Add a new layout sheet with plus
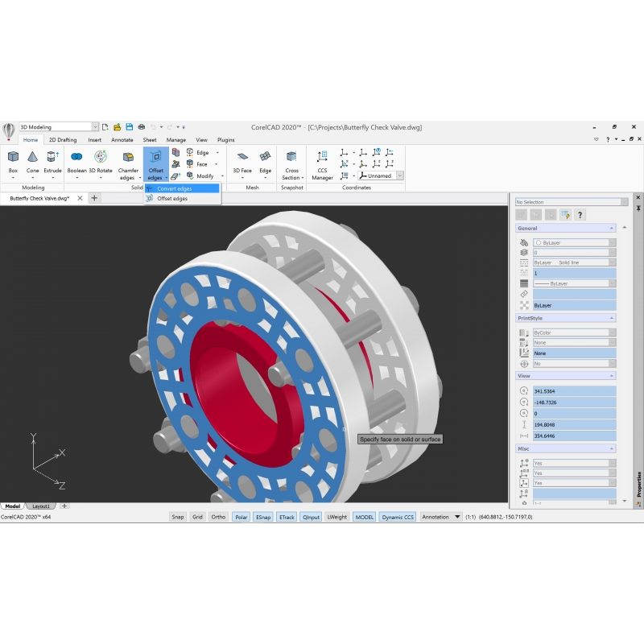The height and width of the screenshot is (644, 644). (64, 506)
